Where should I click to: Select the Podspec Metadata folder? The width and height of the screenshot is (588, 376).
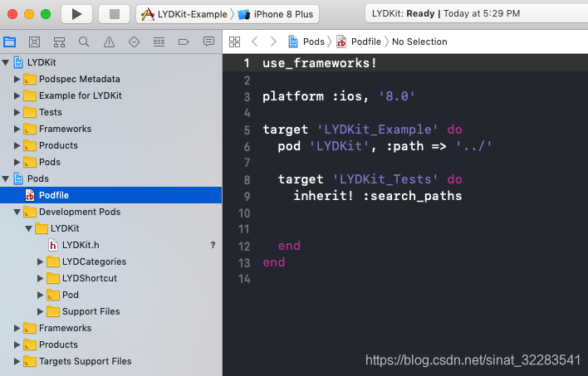pyautogui.click(x=111, y=79)
